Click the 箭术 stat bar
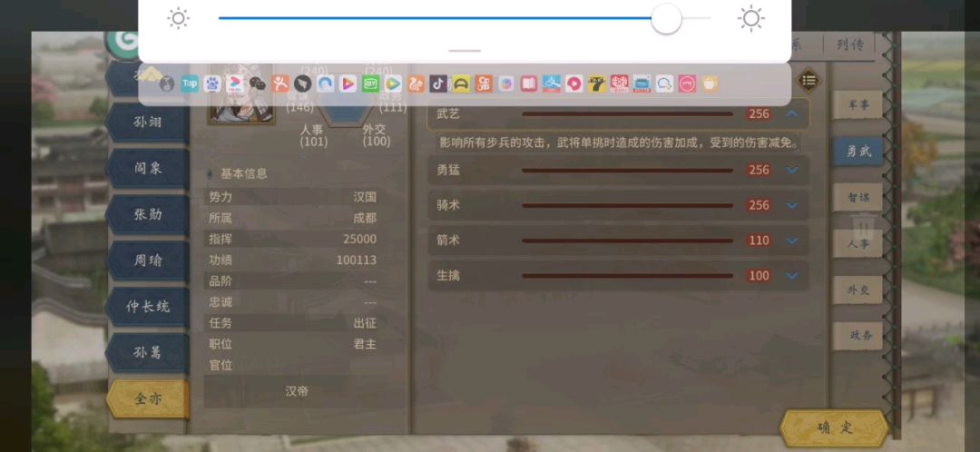The image size is (980, 452). click(x=627, y=240)
